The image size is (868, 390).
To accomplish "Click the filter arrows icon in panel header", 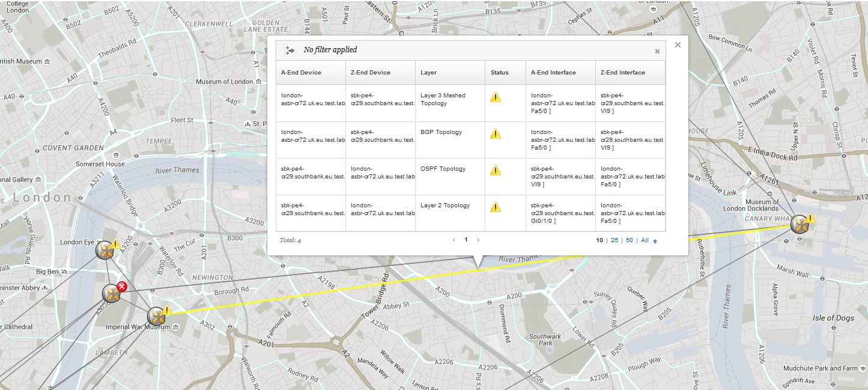I will click(x=290, y=50).
